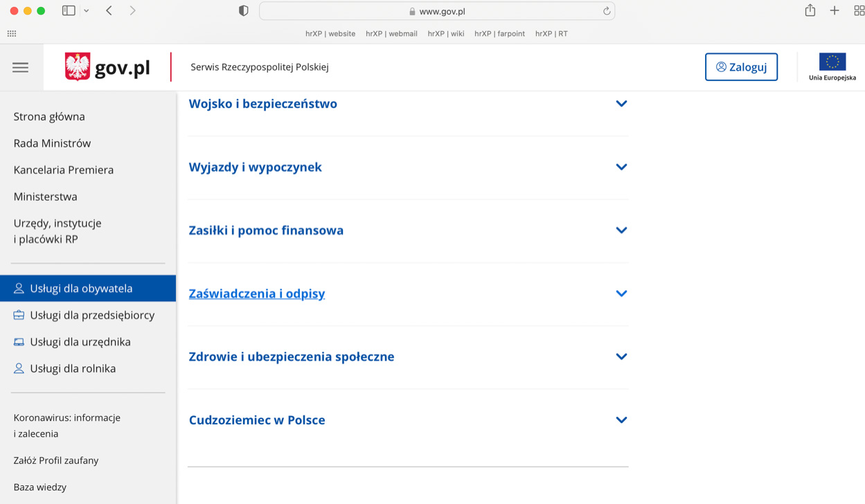
Task: Open the hamburger menu on gov.pl
Action: click(20, 67)
